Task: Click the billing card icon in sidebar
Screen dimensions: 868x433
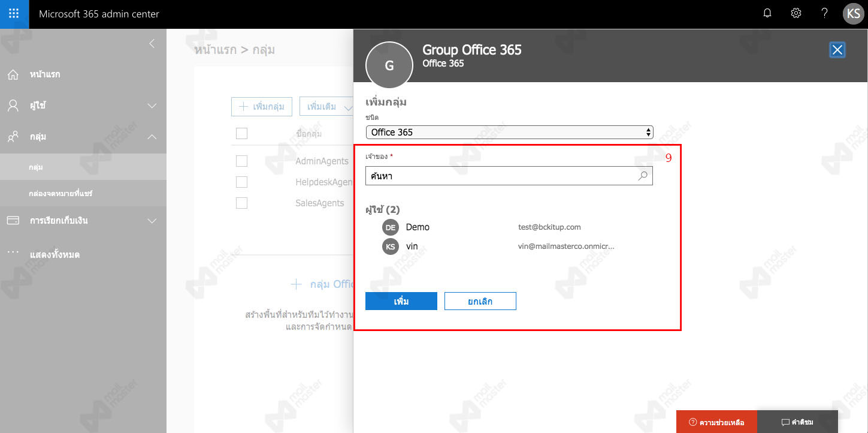Action: point(13,221)
